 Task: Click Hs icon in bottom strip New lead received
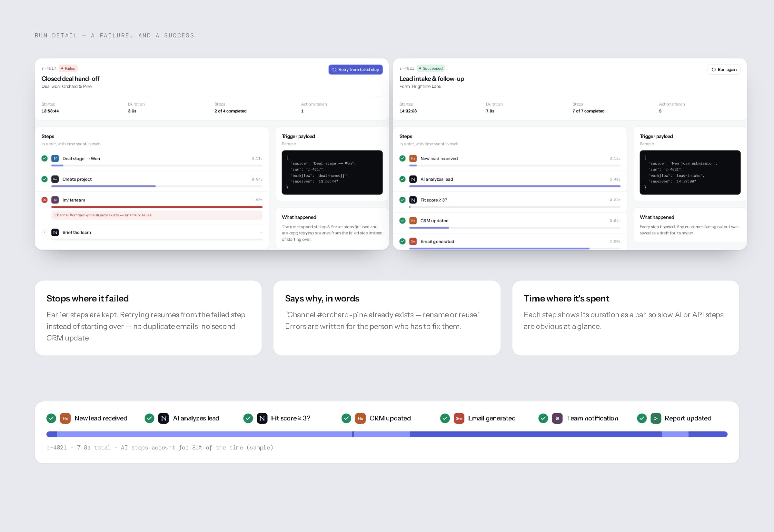[x=65, y=418]
